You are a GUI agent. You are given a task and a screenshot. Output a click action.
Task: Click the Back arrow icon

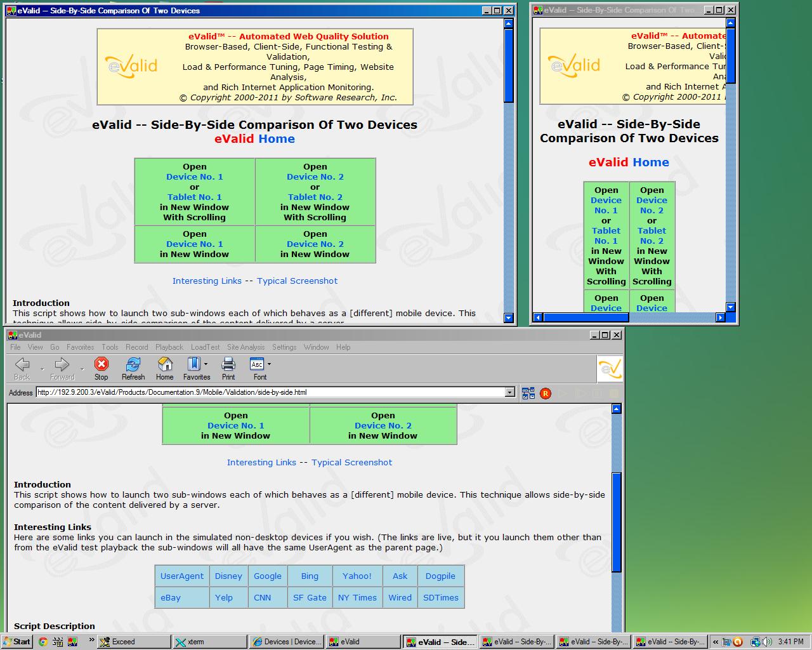pos(22,364)
